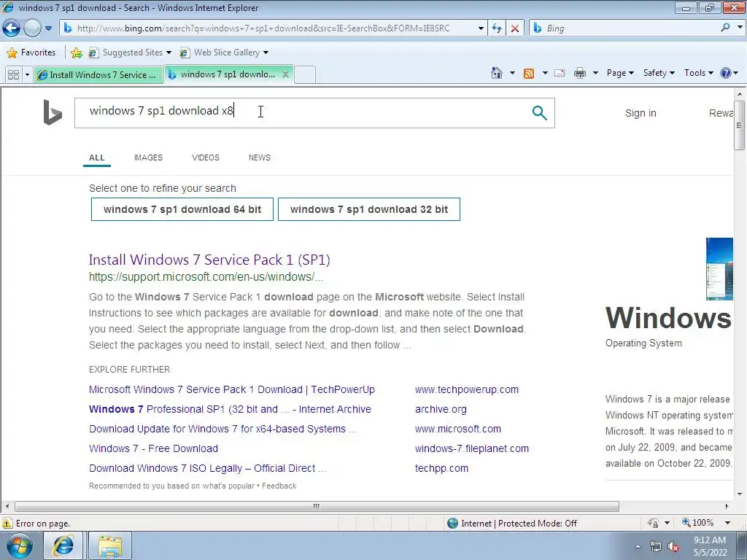747x560 pixels.
Task: Click the Read Mail icon
Action: [x=560, y=73]
